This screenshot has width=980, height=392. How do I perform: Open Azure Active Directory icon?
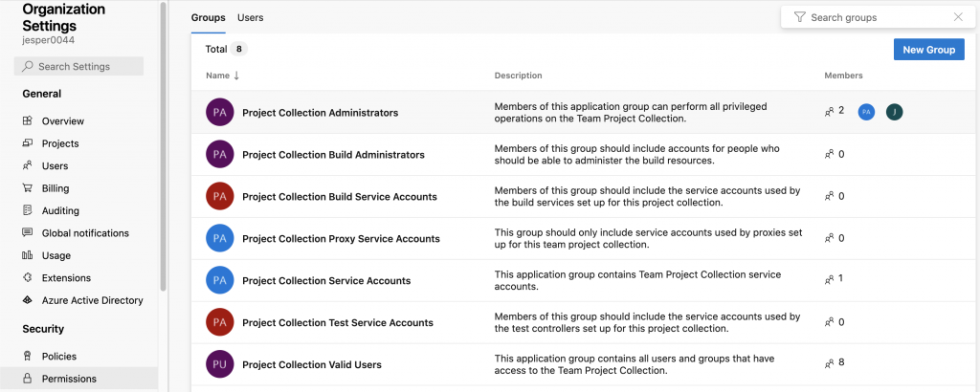coord(28,300)
